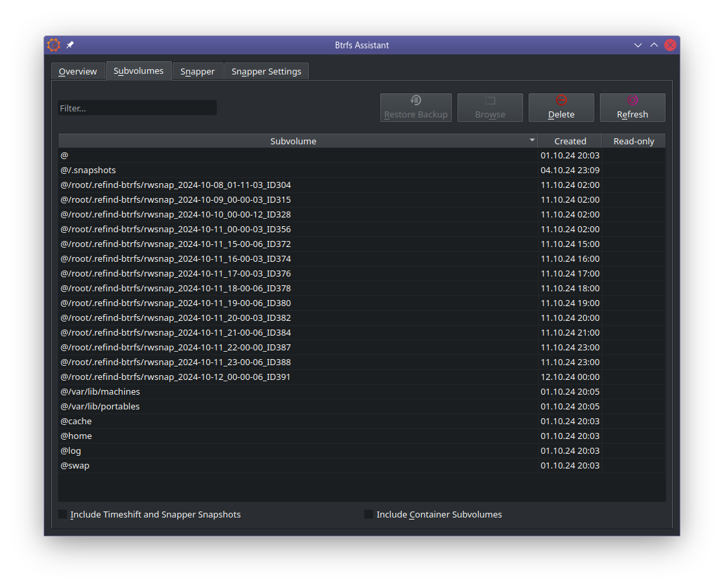Click the Restore Backup button
The width and height of the screenshot is (724, 588).
[416, 107]
